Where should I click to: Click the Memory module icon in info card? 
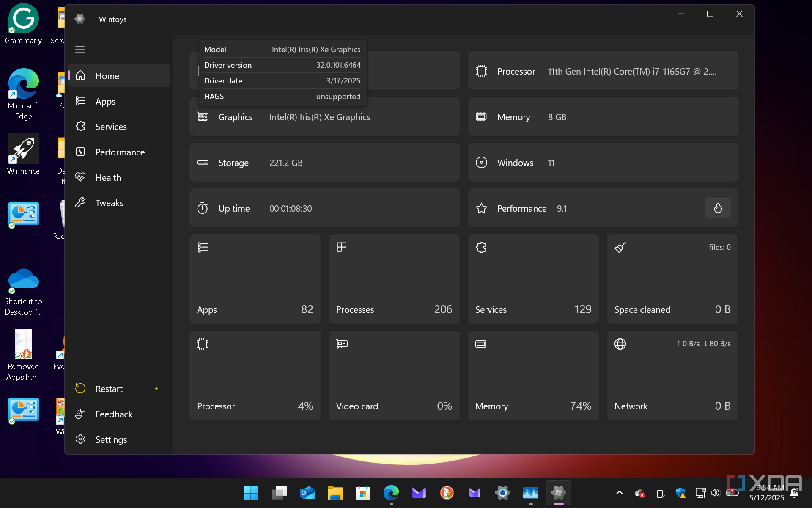pyautogui.click(x=481, y=117)
